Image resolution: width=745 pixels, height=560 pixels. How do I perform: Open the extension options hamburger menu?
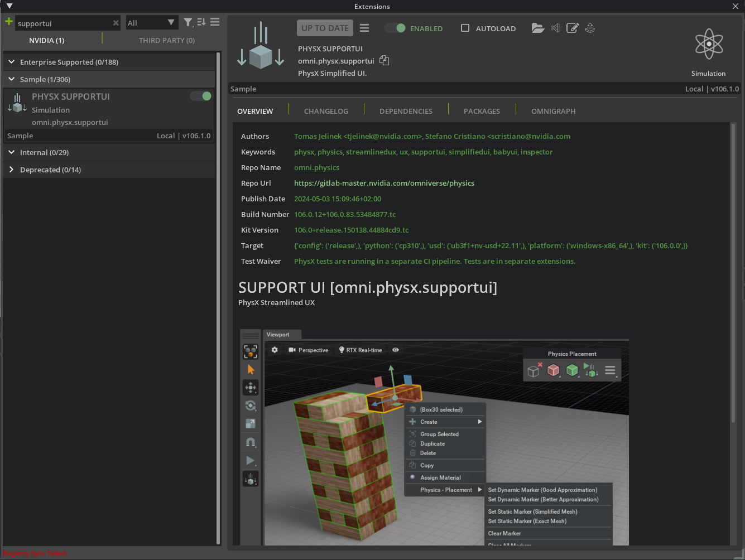pyautogui.click(x=364, y=28)
